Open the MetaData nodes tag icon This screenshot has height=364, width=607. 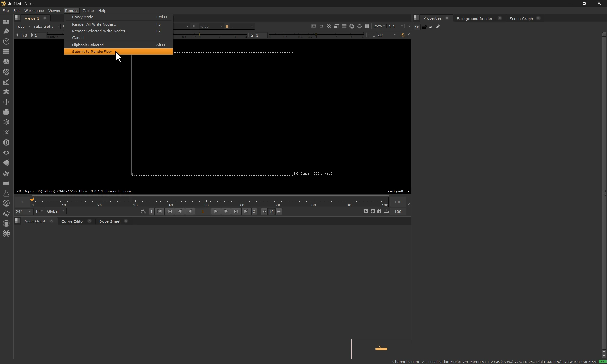point(6,163)
